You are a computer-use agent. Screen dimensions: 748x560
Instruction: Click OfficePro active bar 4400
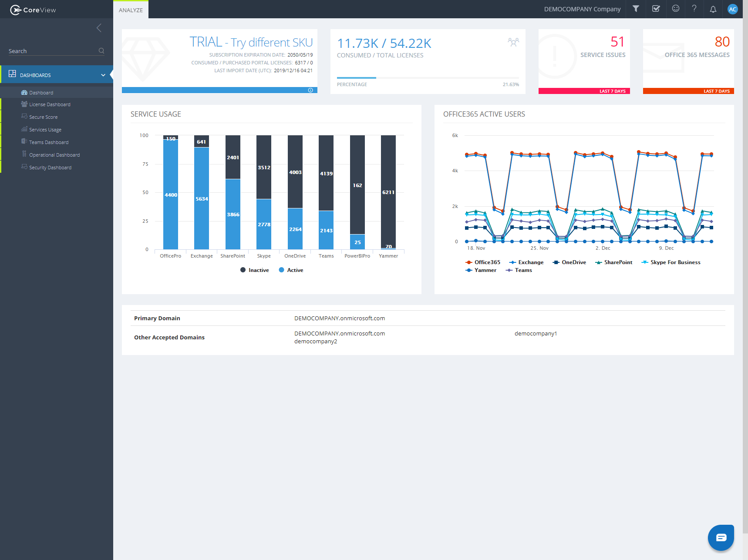tap(171, 194)
